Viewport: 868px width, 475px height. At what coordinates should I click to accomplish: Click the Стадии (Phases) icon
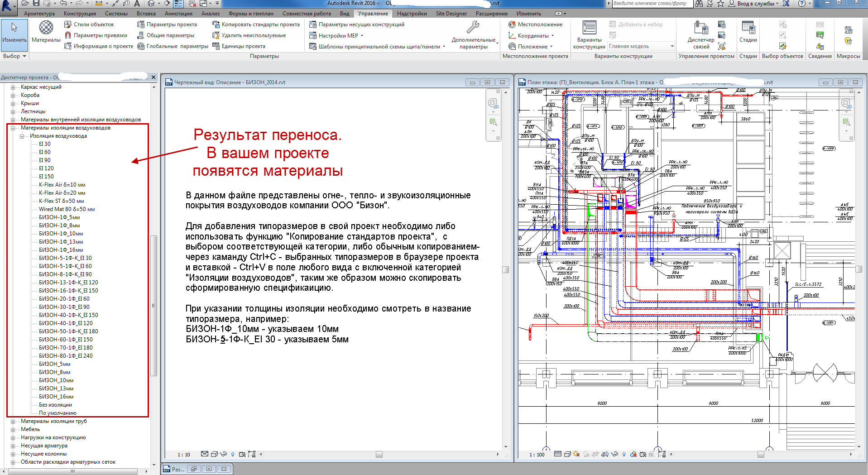pos(748,27)
